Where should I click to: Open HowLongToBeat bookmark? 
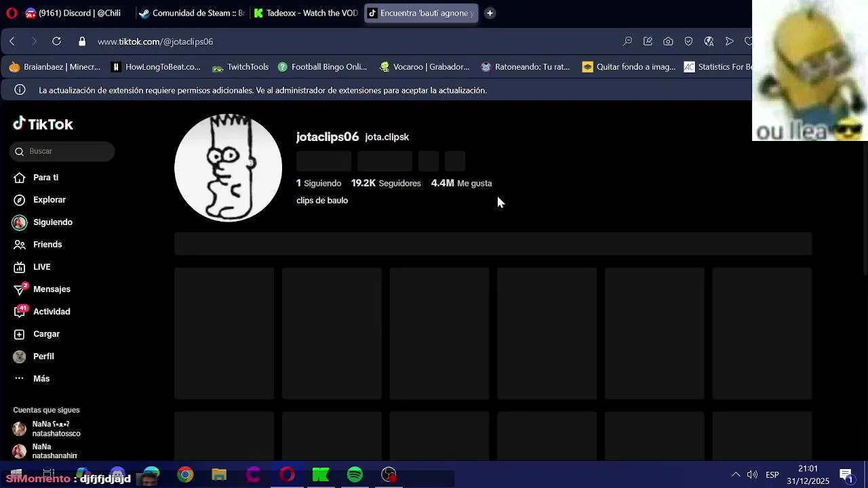pyautogui.click(x=156, y=67)
